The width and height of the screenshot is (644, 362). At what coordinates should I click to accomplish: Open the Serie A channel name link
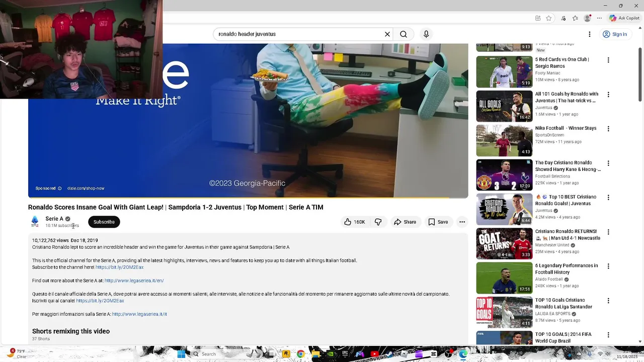[54, 219]
